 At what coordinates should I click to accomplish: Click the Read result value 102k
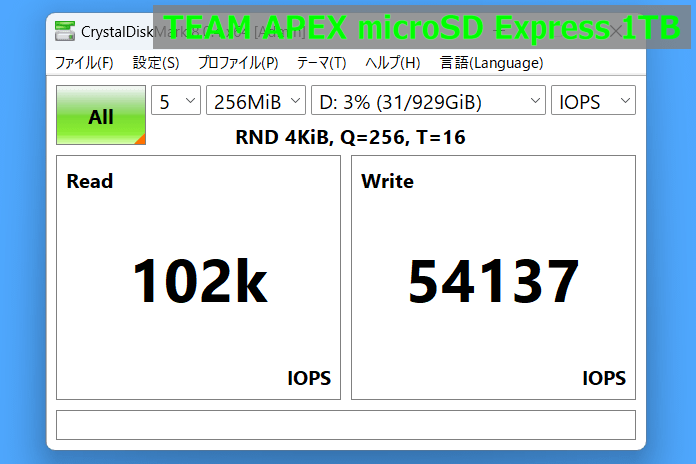click(199, 281)
